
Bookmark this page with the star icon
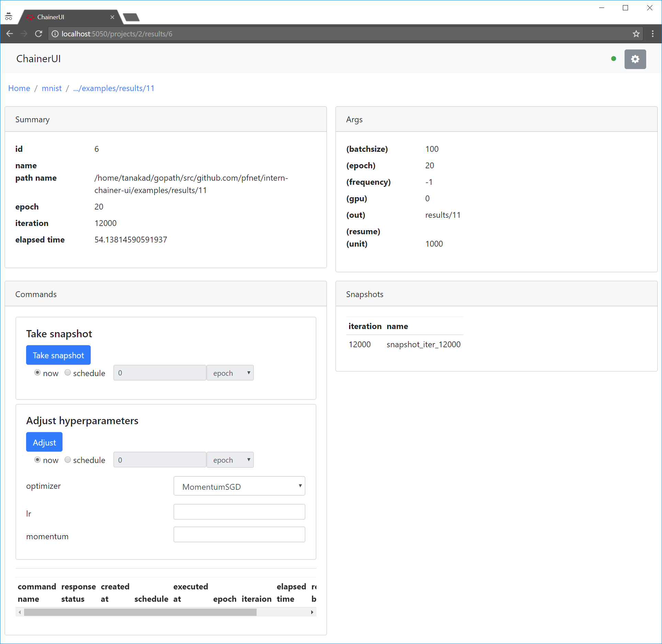636,34
